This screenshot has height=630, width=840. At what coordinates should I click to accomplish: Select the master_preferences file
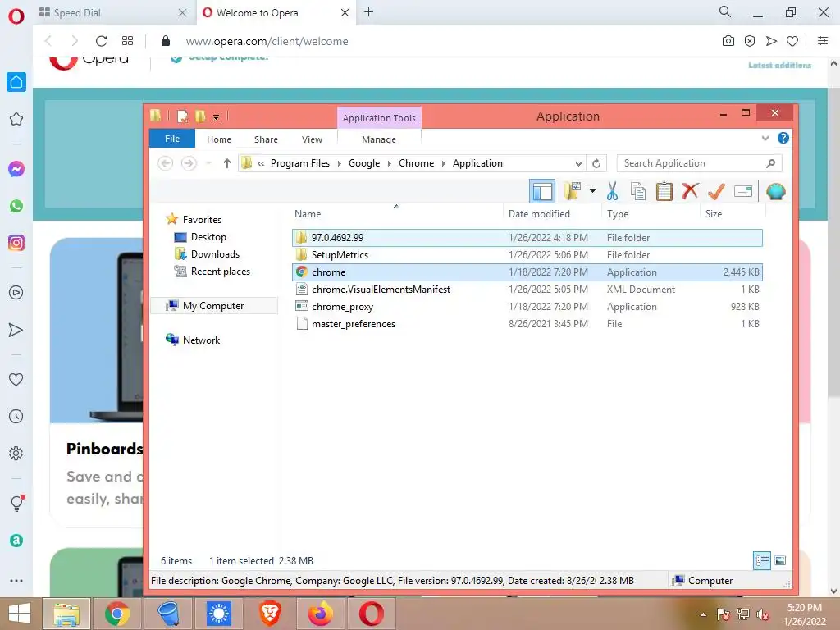[x=527, y=323]
